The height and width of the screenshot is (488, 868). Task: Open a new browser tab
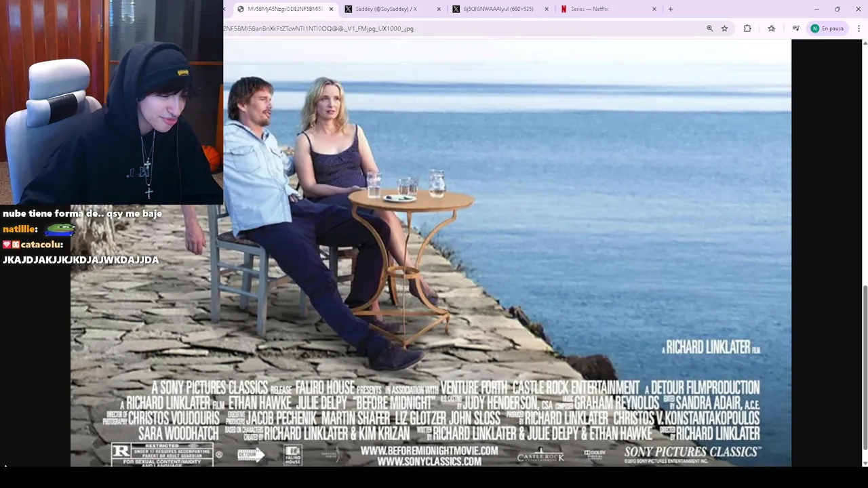[671, 9]
